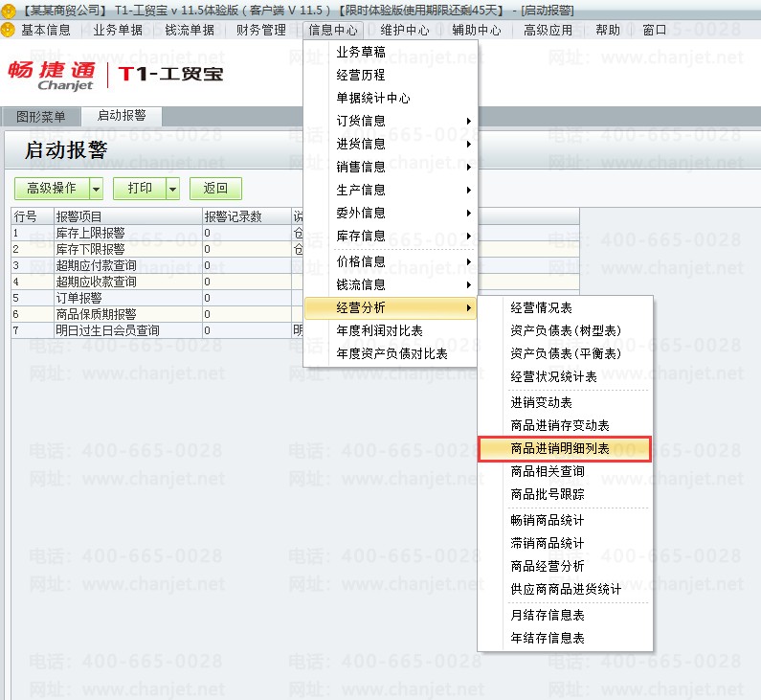
Task: Open 滞销商品统计
Action: 565,543
